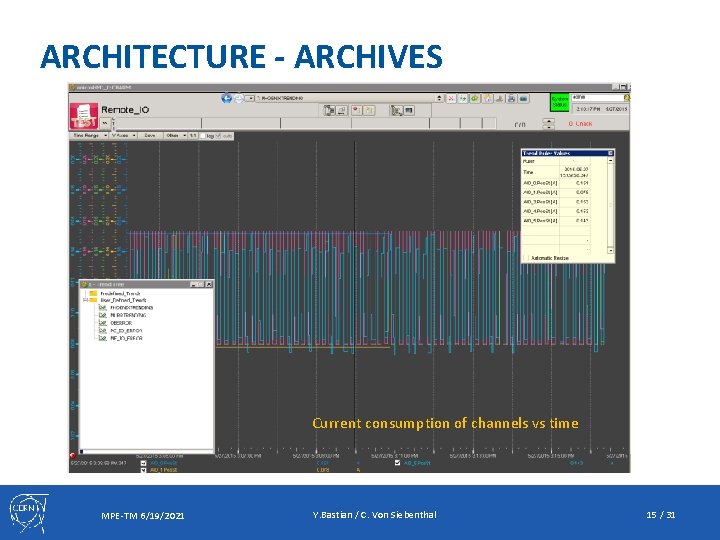Viewport: 720px width, 540px height.
Task: Click the Time row in ruler values
Action: (556, 172)
